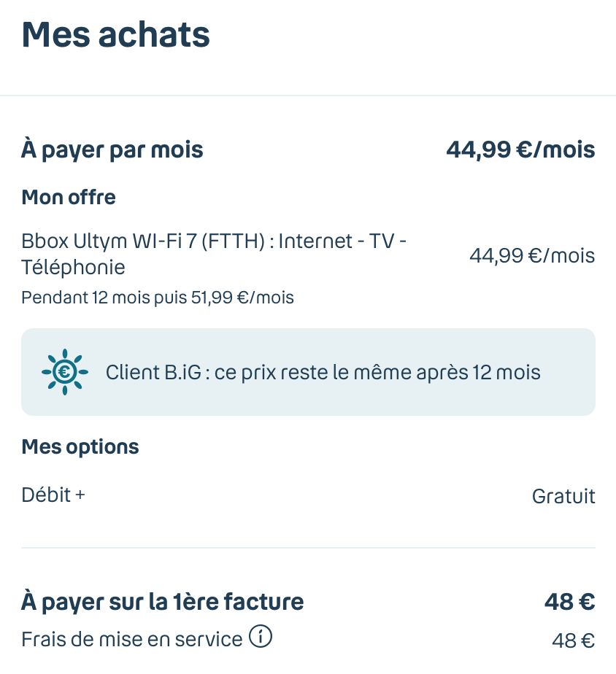The width and height of the screenshot is (616, 674).
Task: Click the bold 44,99 €/mois monthly total
Action: [520, 150]
